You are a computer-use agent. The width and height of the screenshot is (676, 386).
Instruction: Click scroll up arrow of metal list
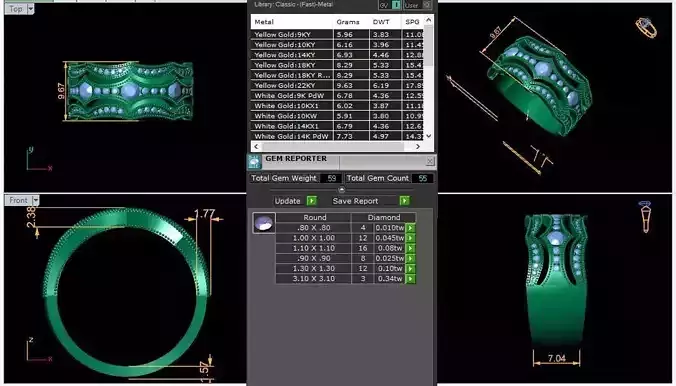[428, 20]
